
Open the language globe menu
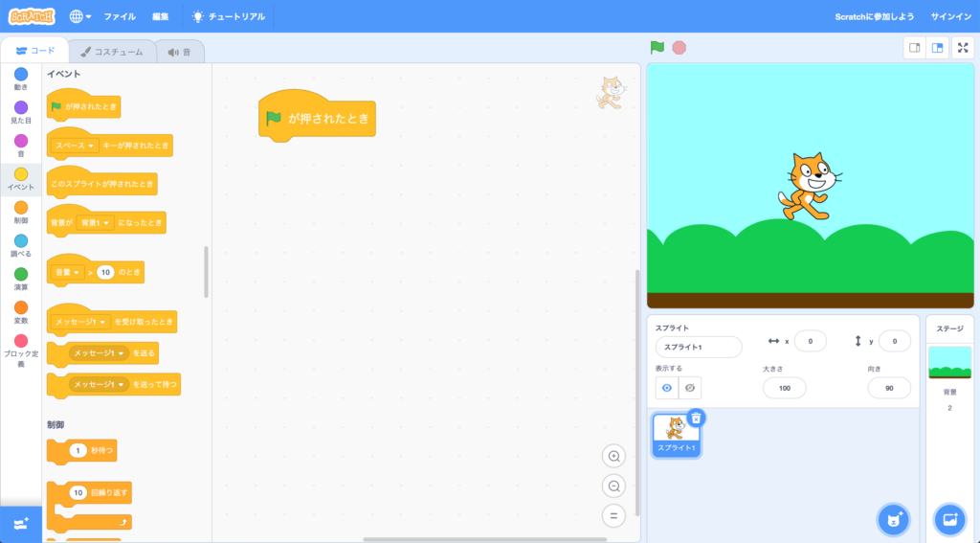tap(80, 16)
